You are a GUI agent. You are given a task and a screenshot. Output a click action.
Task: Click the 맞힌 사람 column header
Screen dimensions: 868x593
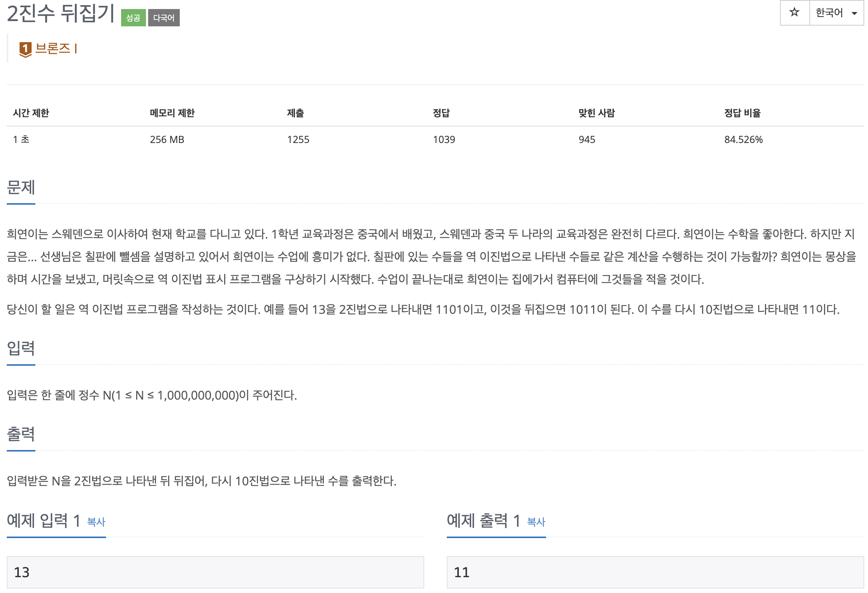click(x=596, y=113)
